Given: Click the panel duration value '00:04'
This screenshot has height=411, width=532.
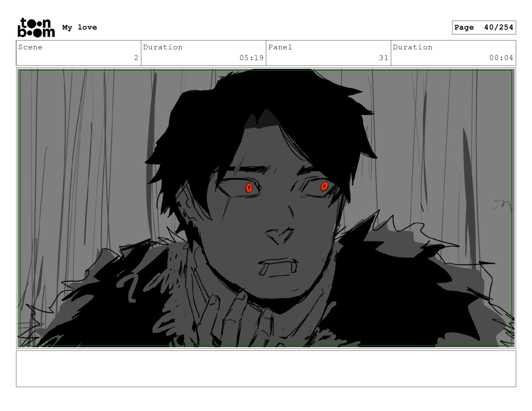Looking at the screenshot, I should 501,58.
